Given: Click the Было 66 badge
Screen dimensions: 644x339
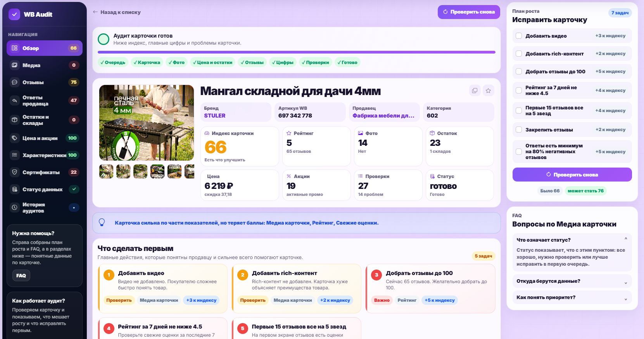Looking at the screenshot, I should pos(550,191).
